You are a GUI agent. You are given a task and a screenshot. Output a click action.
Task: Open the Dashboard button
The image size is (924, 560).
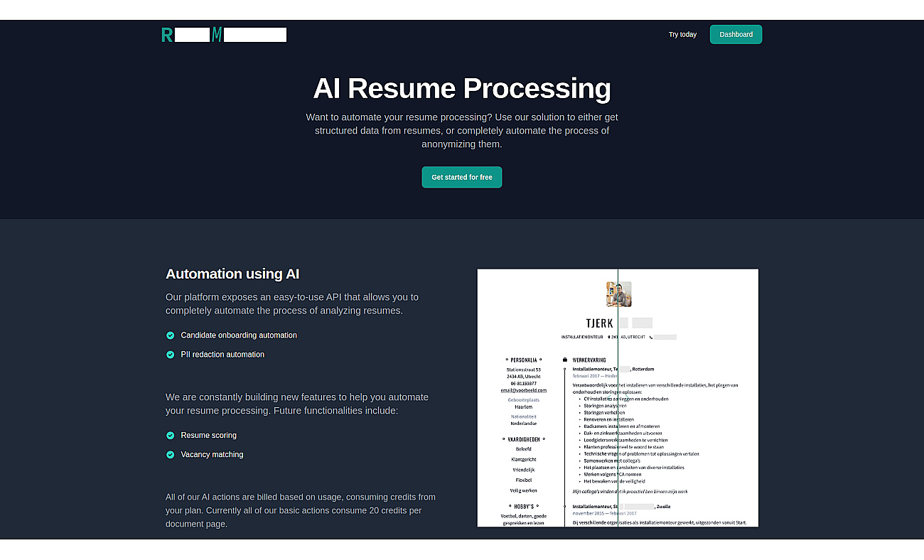click(x=736, y=35)
